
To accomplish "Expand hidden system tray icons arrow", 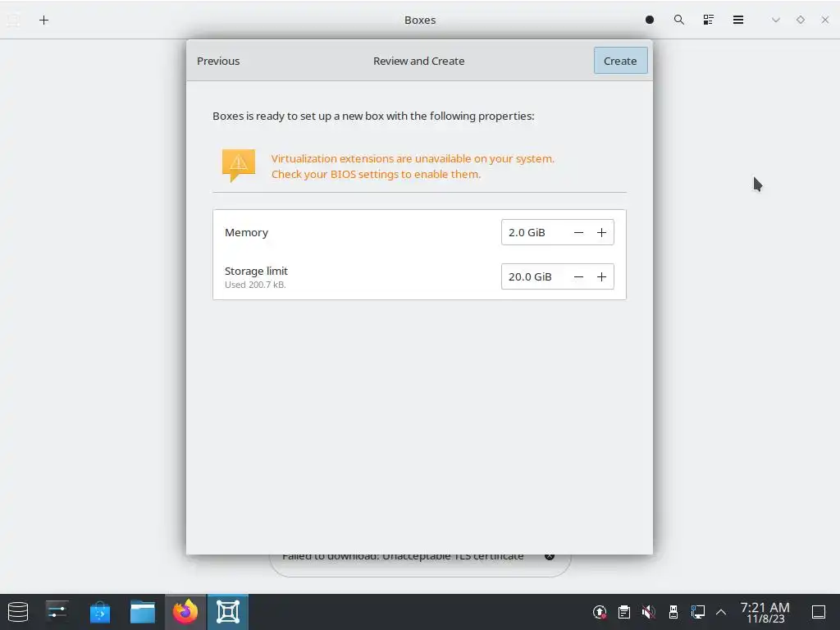I will 721,612.
